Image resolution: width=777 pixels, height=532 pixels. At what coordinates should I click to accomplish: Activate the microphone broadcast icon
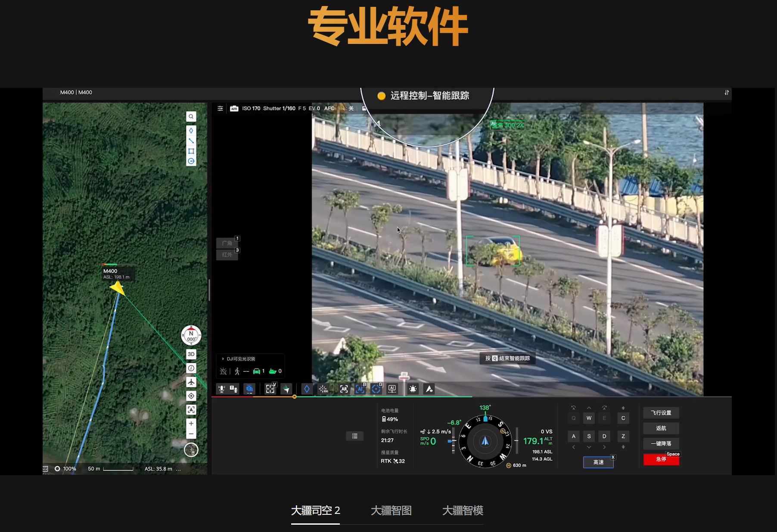221,389
